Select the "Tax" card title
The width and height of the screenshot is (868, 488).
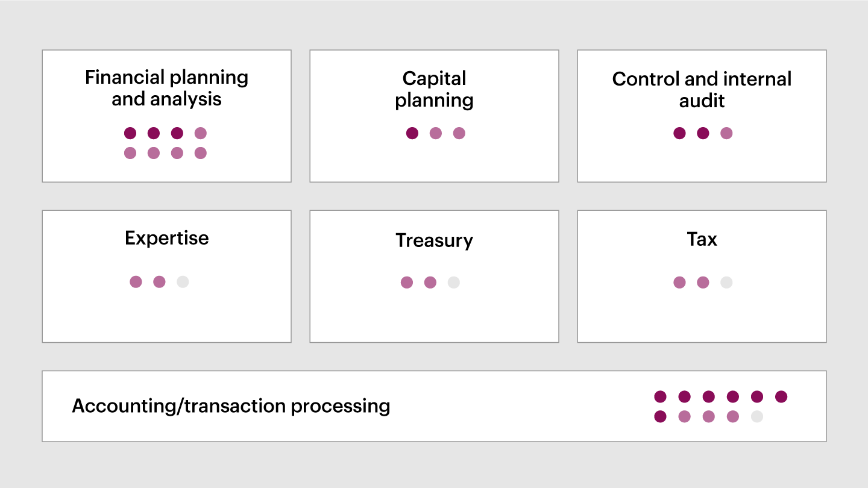pyautogui.click(x=702, y=239)
